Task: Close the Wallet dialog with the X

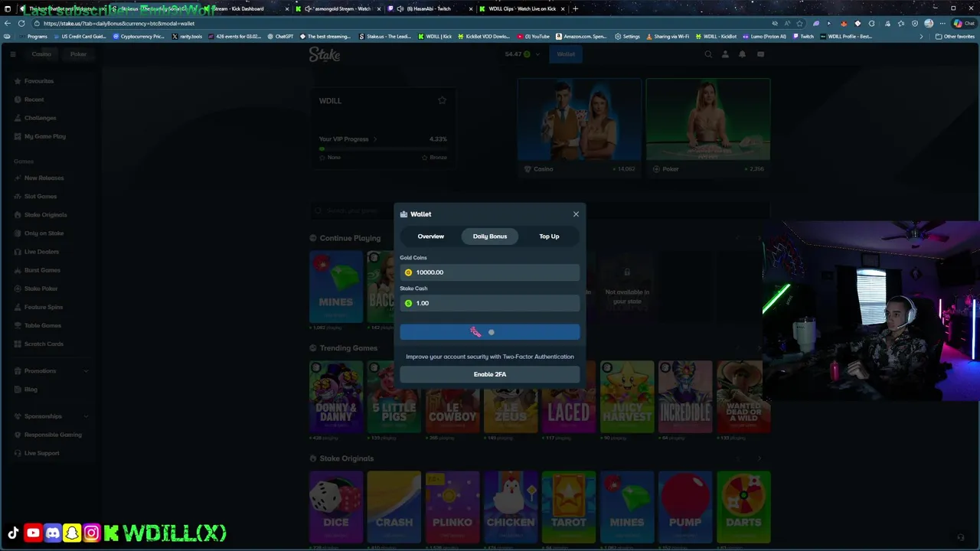Action: (576, 214)
